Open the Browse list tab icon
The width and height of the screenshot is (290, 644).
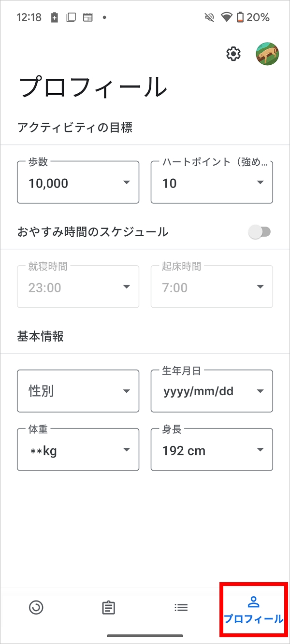point(181,607)
